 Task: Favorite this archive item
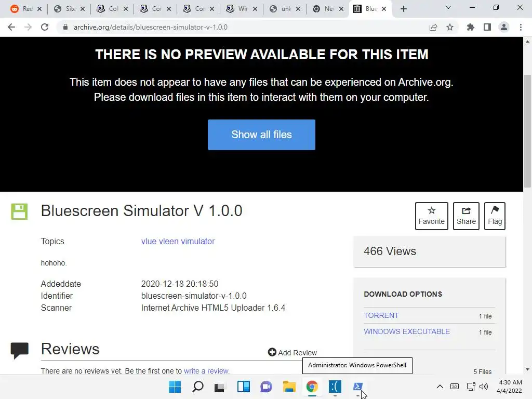[432, 216]
